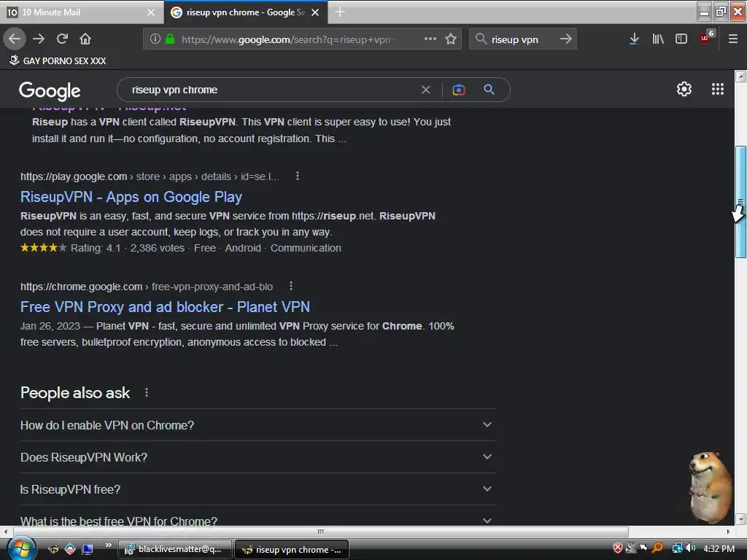Expand 'Does RiseupVPN Work?' question
747x560 pixels.
click(x=258, y=457)
